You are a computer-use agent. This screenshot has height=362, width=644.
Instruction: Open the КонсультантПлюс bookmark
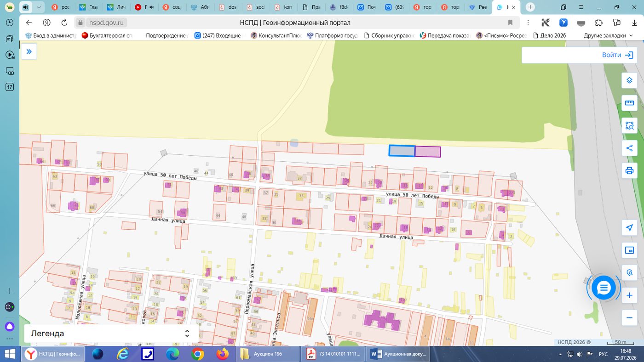tap(276, 35)
